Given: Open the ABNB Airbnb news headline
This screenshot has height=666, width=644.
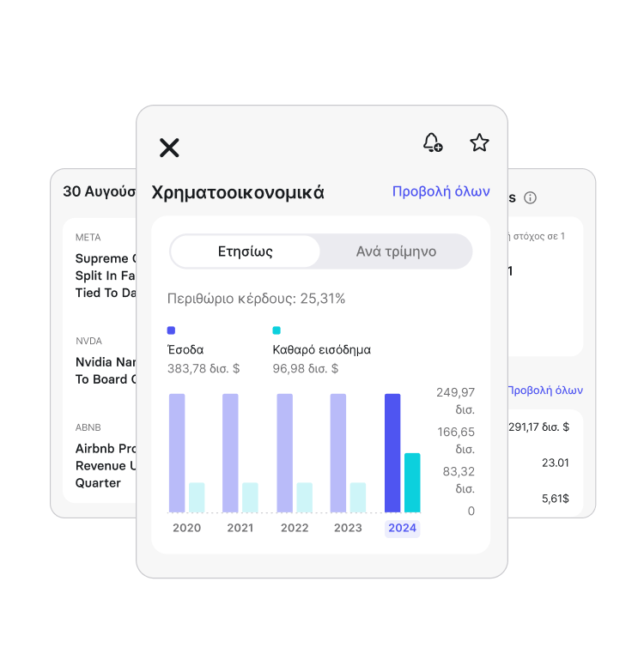Looking at the screenshot, I should tap(106, 464).
